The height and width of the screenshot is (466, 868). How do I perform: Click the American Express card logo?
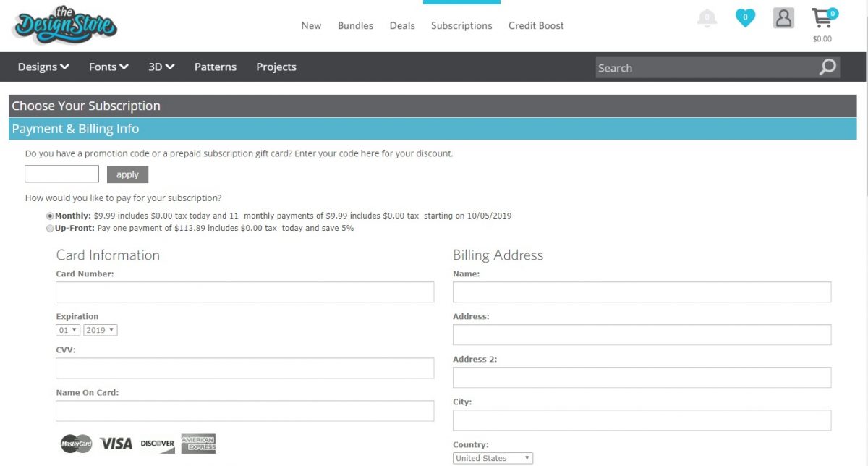[x=199, y=444]
